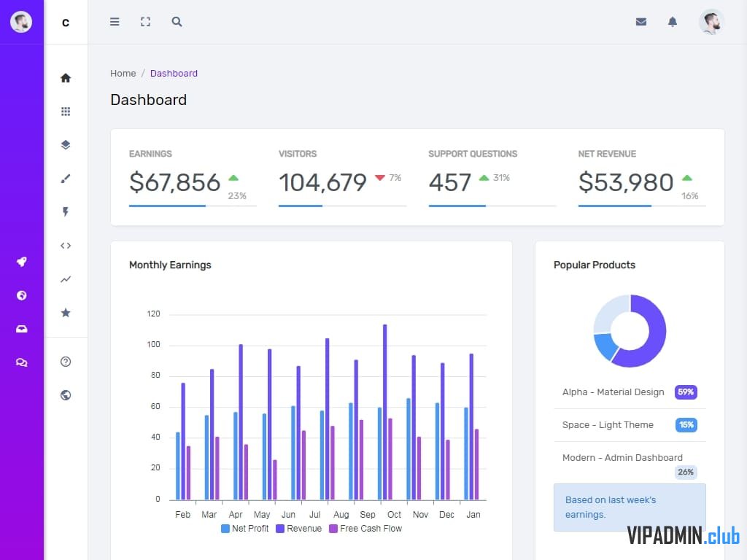The height and width of the screenshot is (560, 747).
Task: Open the apps grid icon in sidebar
Action: pyautogui.click(x=66, y=112)
